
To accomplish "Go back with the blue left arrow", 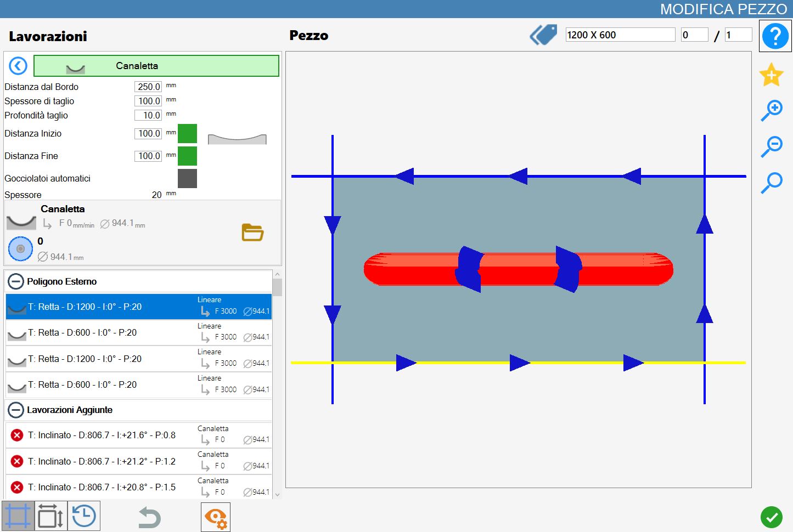I will [x=18, y=66].
